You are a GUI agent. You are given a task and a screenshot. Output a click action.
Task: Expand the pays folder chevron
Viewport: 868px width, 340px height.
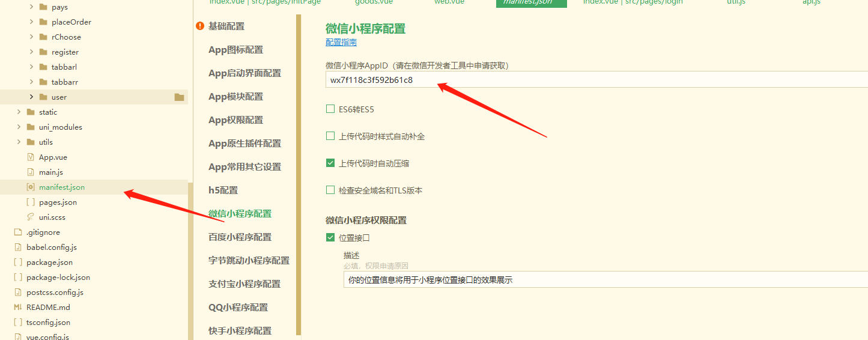[x=31, y=7]
